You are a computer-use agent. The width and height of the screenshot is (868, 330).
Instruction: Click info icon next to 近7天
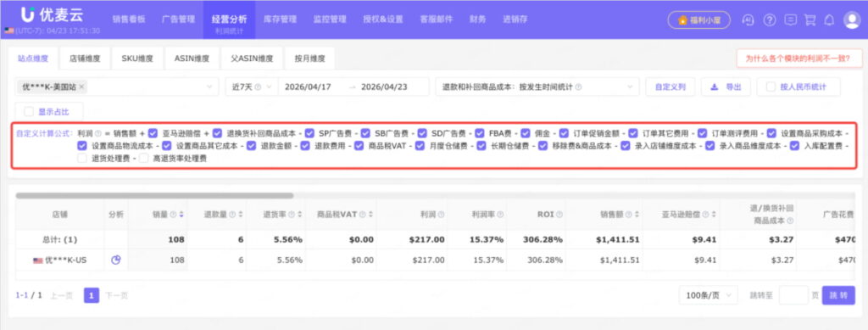click(x=258, y=87)
